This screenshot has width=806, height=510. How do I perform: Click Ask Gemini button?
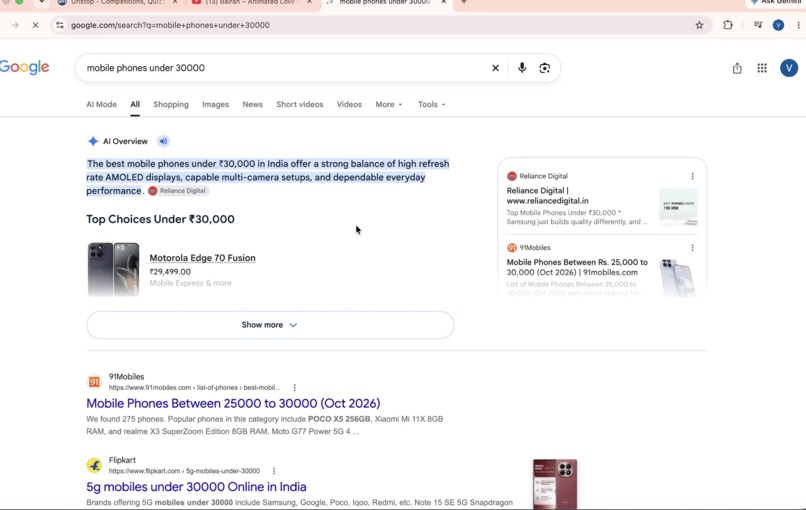coord(776,3)
